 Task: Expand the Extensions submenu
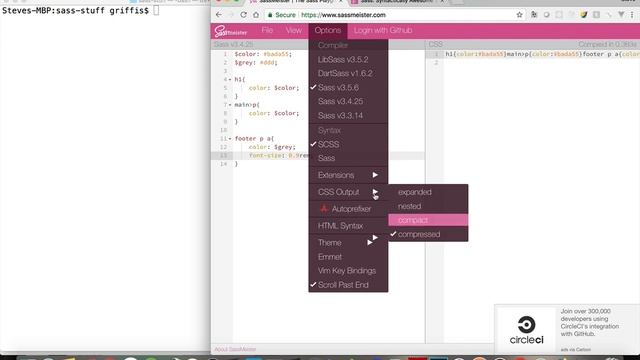point(348,175)
